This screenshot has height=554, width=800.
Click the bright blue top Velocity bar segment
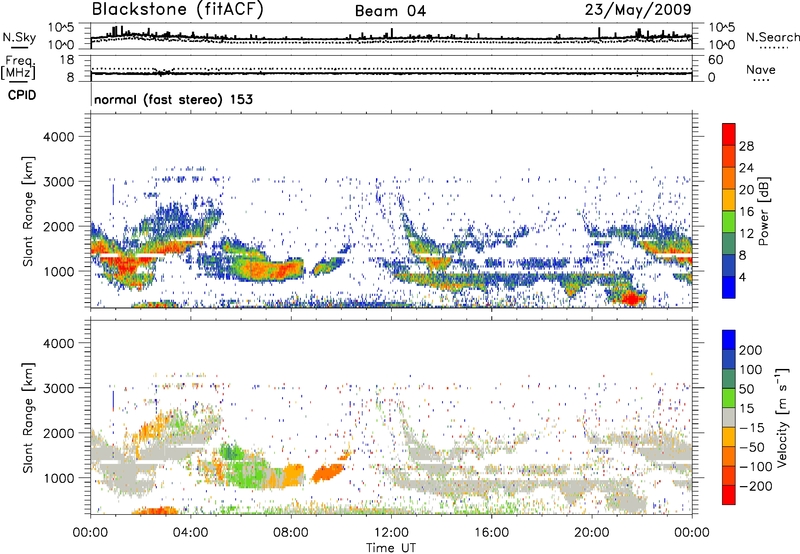click(729, 340)
